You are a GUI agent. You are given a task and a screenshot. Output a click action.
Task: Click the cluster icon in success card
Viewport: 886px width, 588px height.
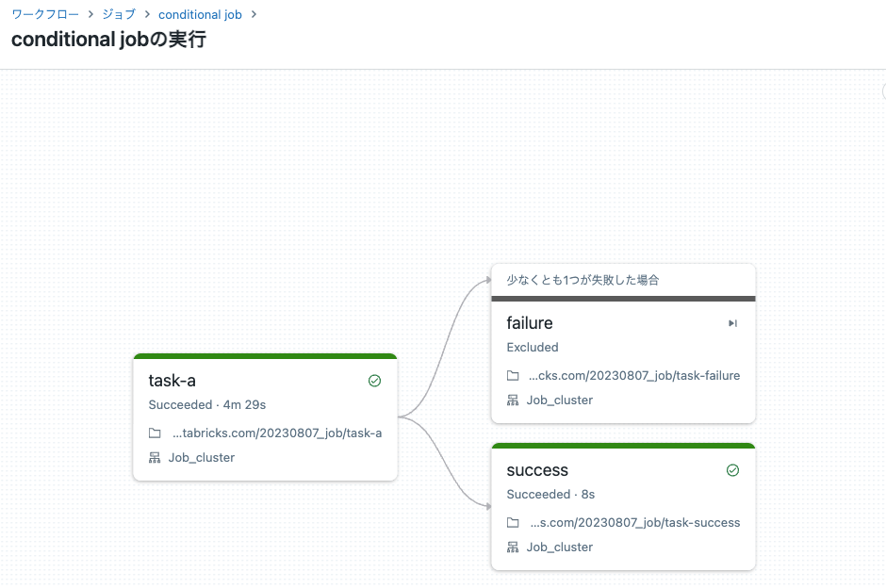point(513,547)
